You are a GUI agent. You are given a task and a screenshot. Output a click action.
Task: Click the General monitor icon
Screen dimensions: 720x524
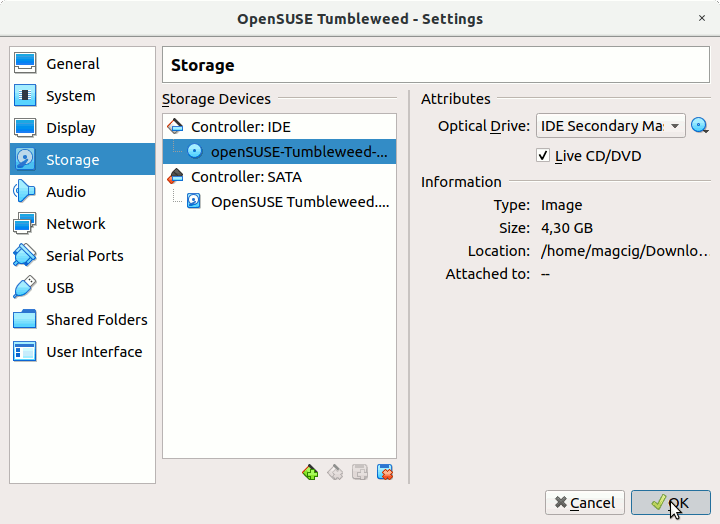(x=24, y=63)
